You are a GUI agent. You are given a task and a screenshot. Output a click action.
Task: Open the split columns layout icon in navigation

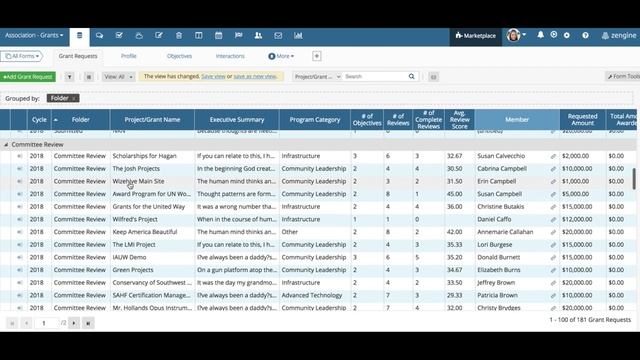199,36
